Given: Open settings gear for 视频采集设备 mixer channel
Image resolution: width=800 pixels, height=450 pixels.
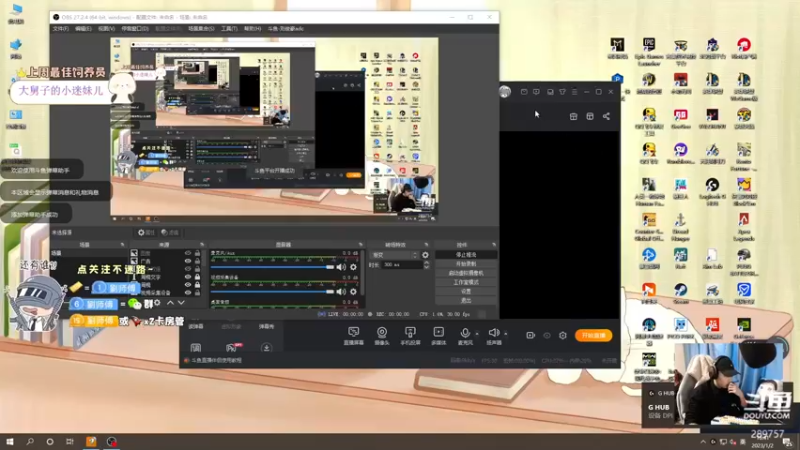Looking at the screenshot, I should coord(353,292).
